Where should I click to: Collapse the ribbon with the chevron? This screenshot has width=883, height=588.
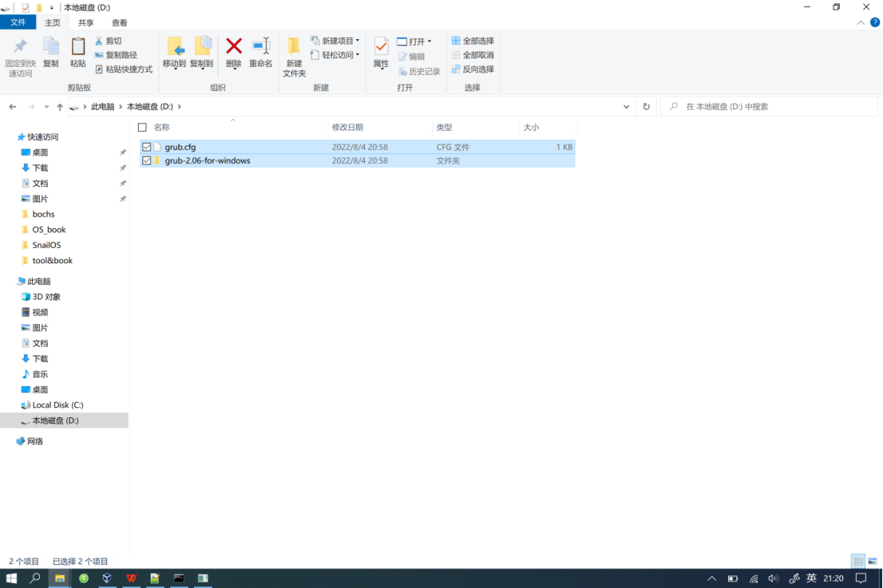[x=861, y=22]
